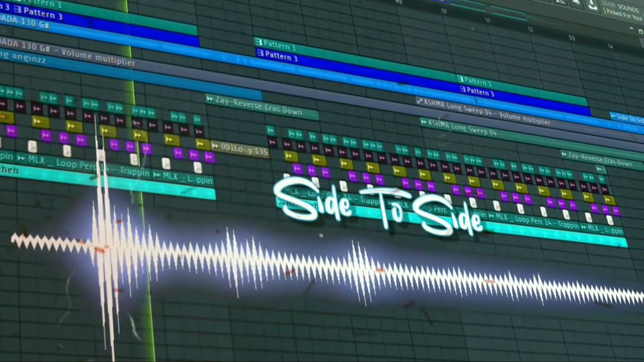
Task: Jump to bar 50 on the timeline ruler
Action: click(x=443, y=11)
